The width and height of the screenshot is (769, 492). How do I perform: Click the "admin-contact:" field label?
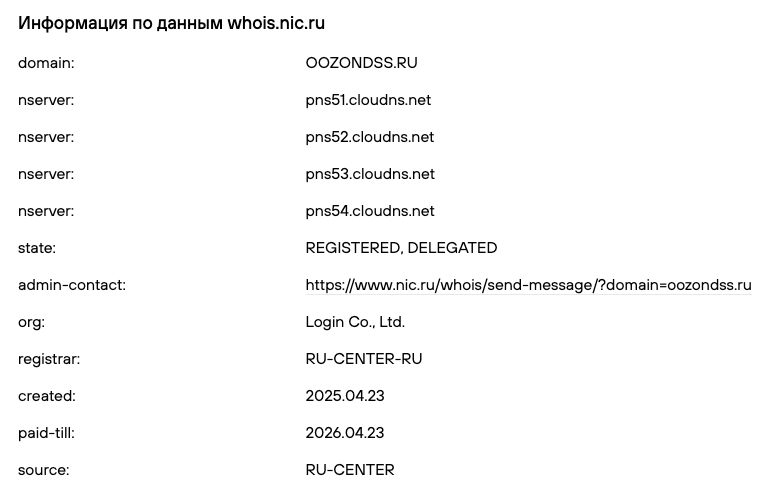coord(72,285)
